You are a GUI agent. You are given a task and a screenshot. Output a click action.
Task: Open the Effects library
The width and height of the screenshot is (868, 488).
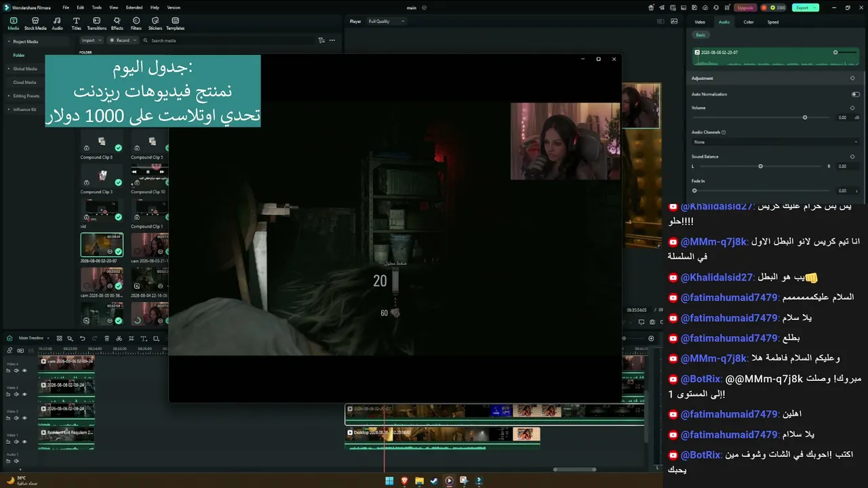tap(117, 24)
